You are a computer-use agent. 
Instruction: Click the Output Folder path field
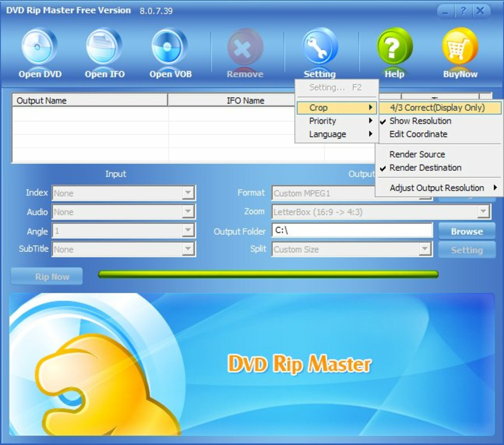[352, 230]
